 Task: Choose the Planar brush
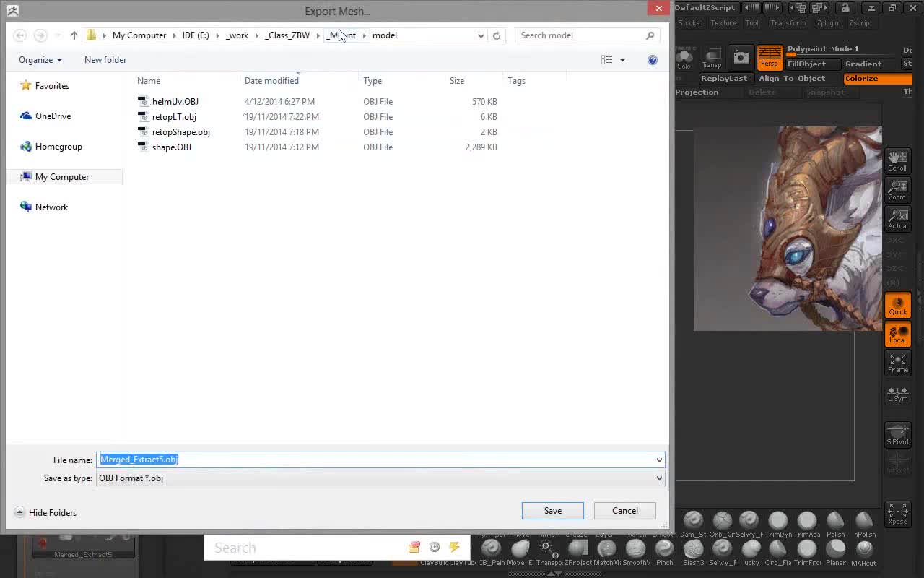(835, 553)
